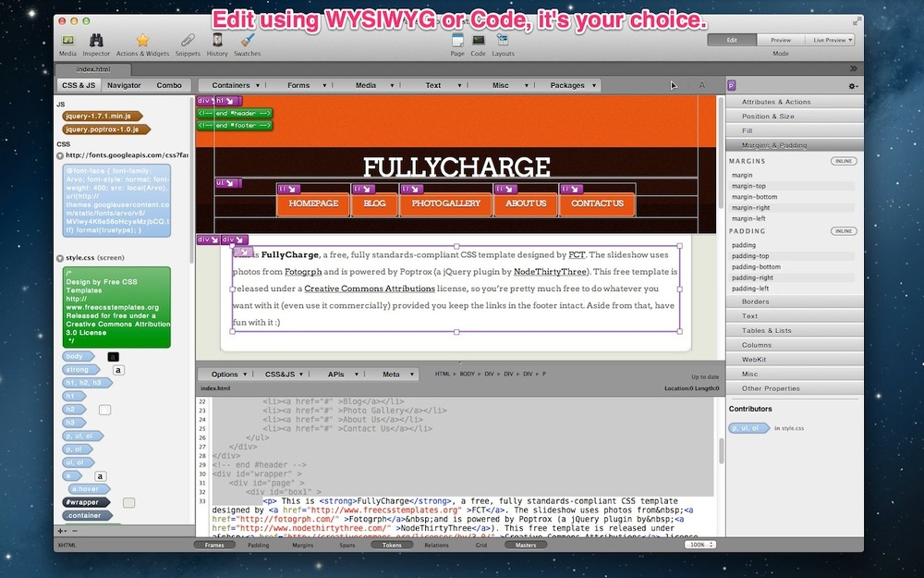Click the swatch beside #wrapper token
Screen dimensions: 924x578
tap(128, 502)
